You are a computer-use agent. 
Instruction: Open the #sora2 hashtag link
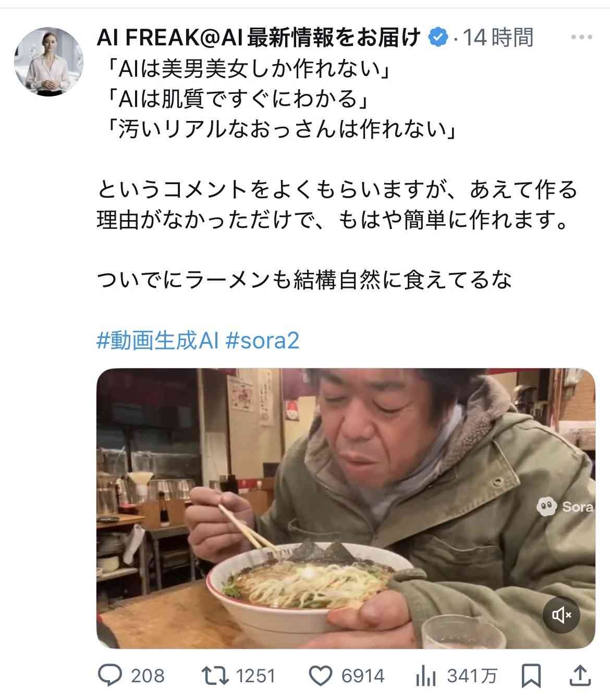pyautogui.click(x=263, y=341)
